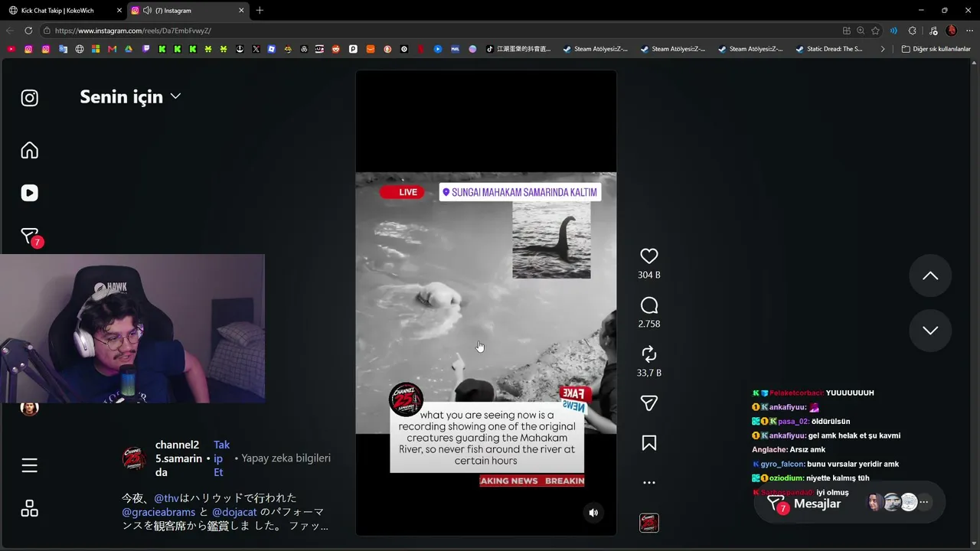Open the channel25.samarinda profile name
Screen dimensions: 980x551
point(178,458)
